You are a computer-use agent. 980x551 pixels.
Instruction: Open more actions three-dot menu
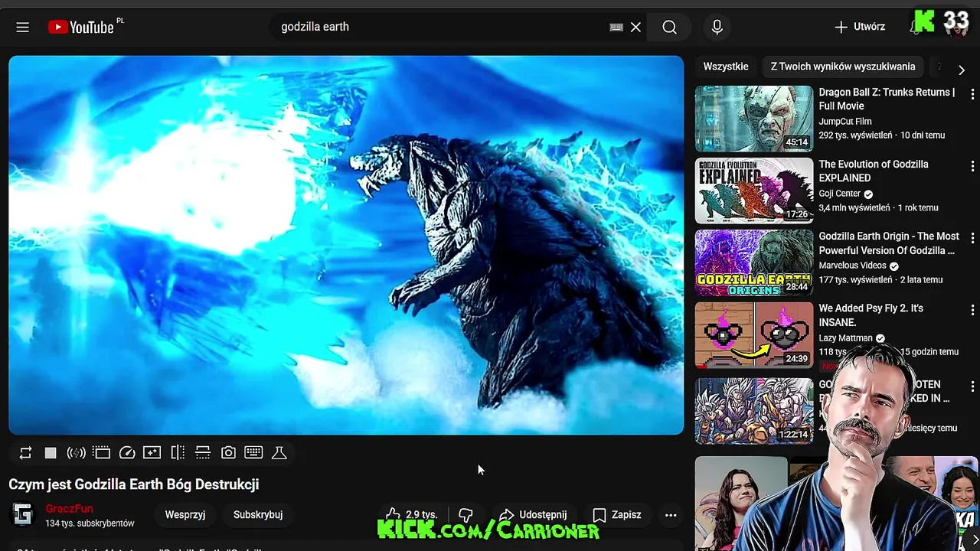pyautogui.click(x=671, y=515)
